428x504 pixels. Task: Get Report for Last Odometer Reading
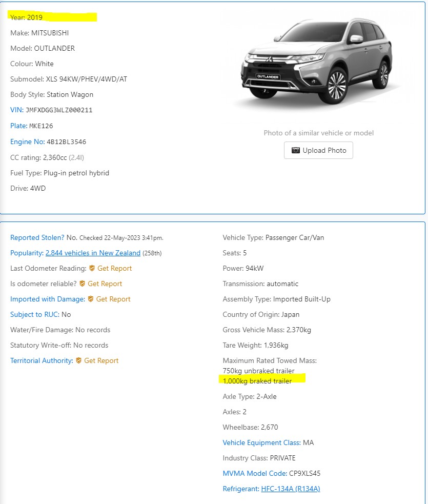pyautogui.click(x=114, y=268)
